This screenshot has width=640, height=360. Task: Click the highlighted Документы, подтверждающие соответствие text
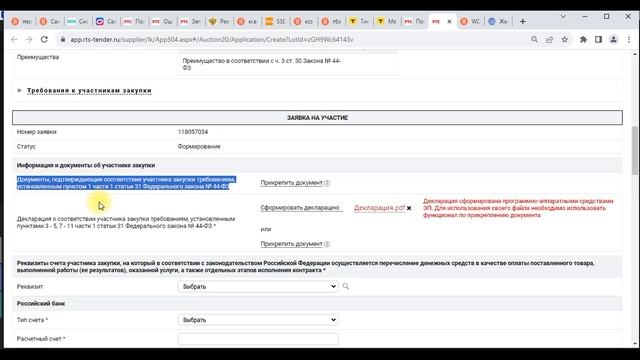tap(126, 183)
